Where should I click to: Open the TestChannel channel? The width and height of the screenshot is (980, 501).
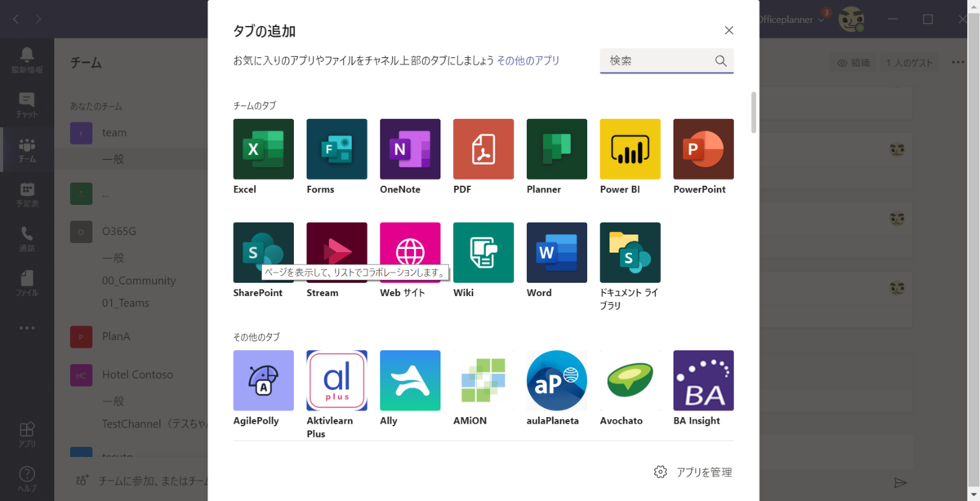154,423
